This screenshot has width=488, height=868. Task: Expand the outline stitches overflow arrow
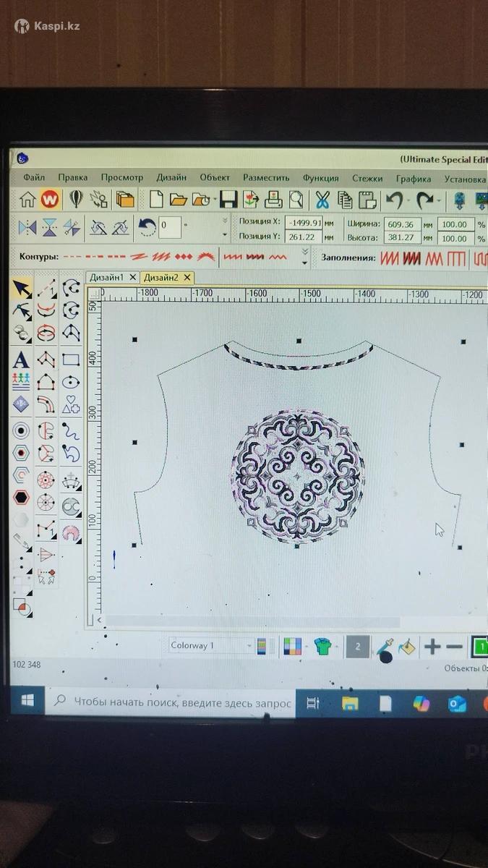click(305, 257)
